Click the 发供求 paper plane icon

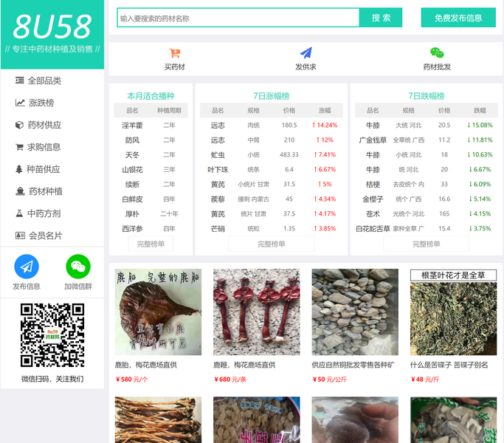click(306, 53)
